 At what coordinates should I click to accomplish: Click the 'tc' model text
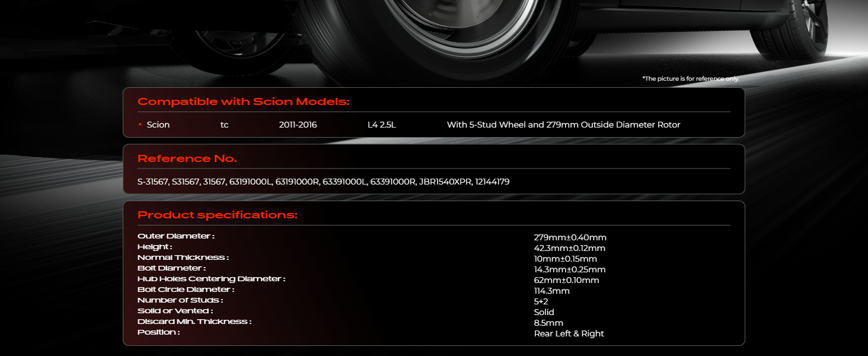[x=224, y=125]
